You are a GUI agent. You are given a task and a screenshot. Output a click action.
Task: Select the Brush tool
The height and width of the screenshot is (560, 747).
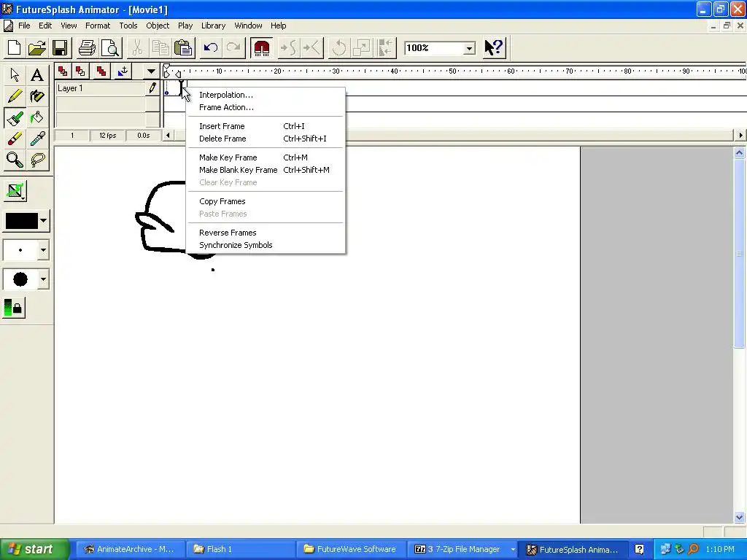click(15, 117)
